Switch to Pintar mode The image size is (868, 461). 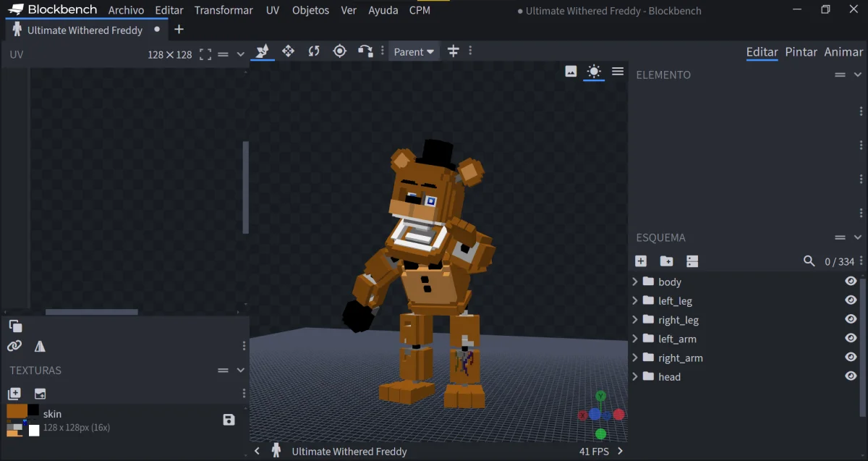(x=801, y=52)
